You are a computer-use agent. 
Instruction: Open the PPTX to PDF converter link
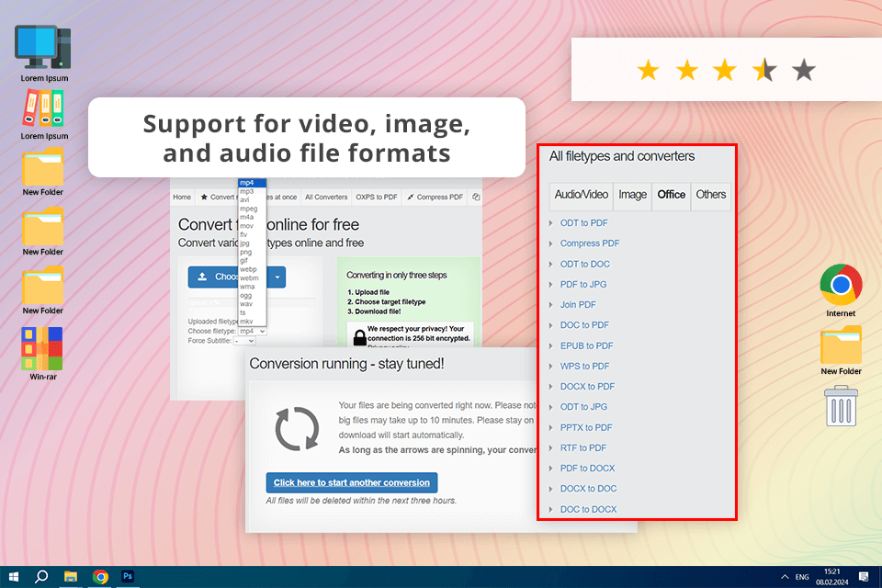[x=585, y=427]
